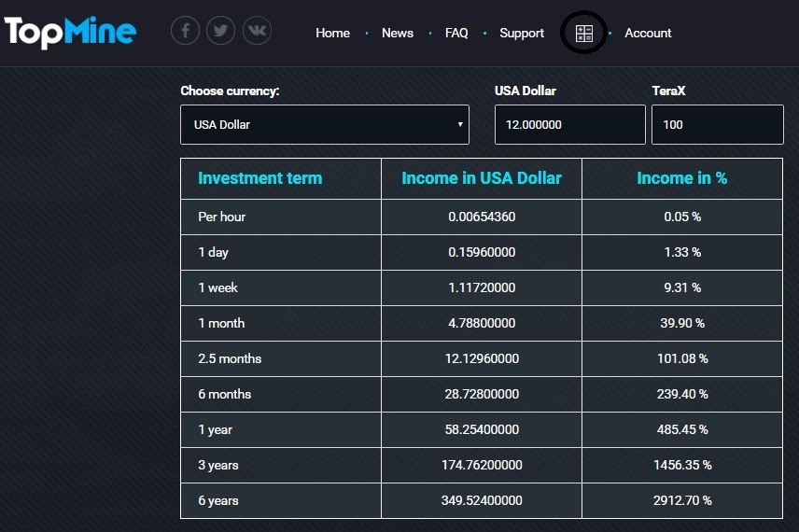Open the Account page
This screenshot has width=799, height=532.
pos(648,33)
